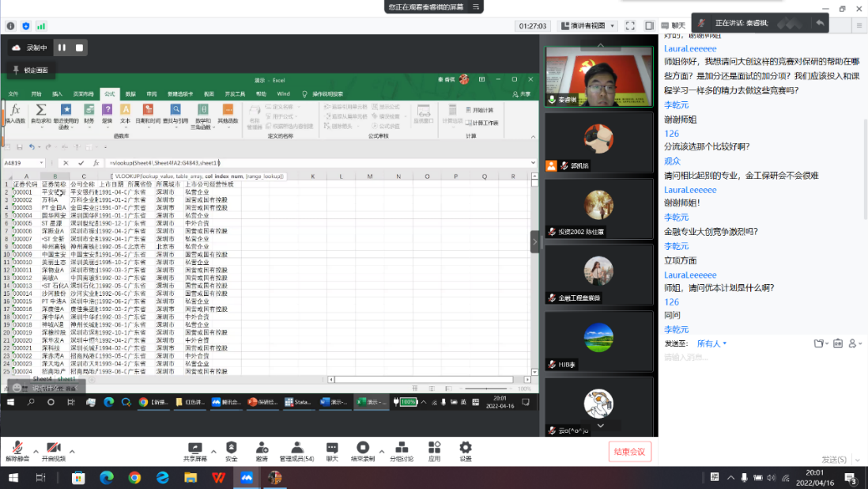Open 管理成员 member management

(296, 449)
